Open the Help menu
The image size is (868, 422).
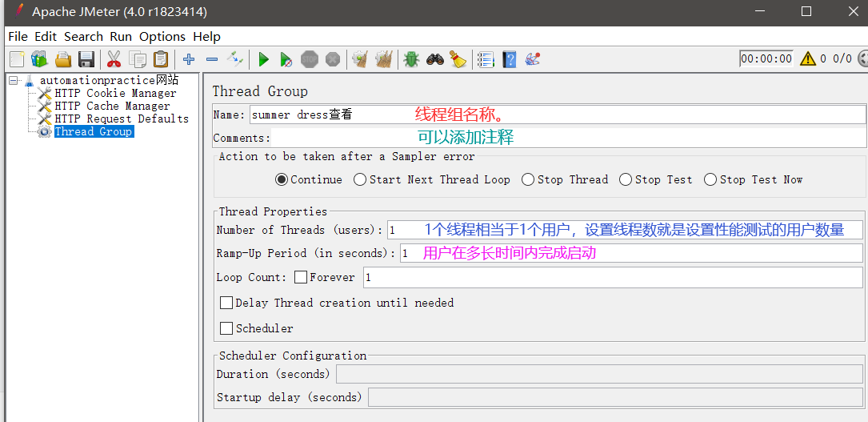tap(207, 37)
